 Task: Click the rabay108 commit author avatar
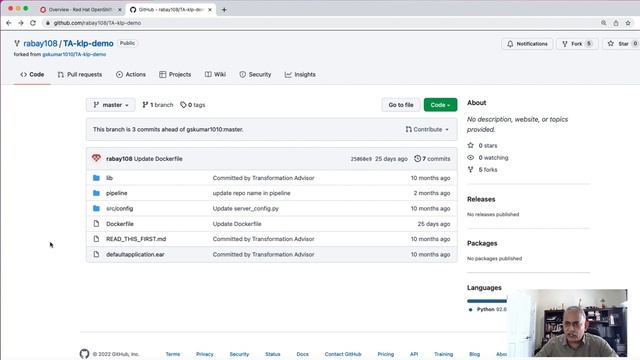point(96,158)
